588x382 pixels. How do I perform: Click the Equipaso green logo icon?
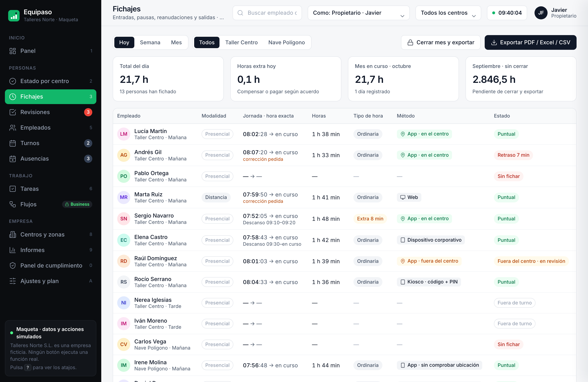(x=14, y=16)
